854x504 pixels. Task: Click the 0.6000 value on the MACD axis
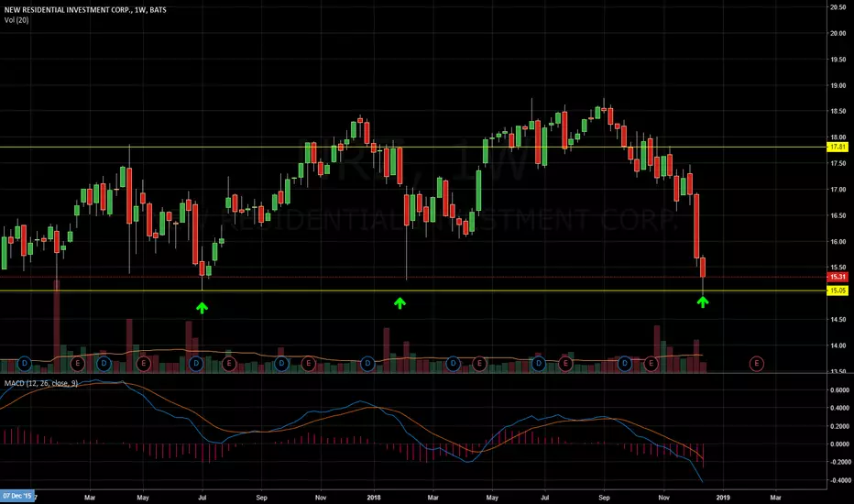[x=840, y=390]
